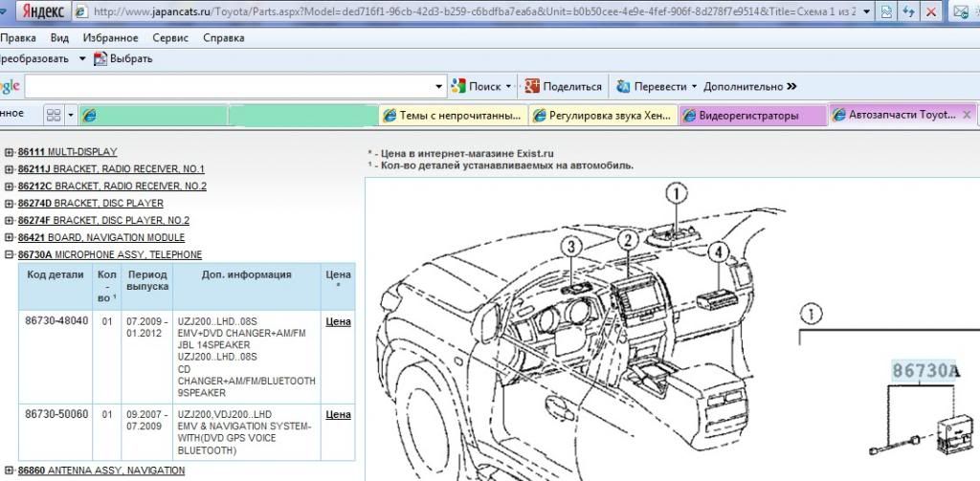Click the Яндекс logo button

tap(42, 11)
